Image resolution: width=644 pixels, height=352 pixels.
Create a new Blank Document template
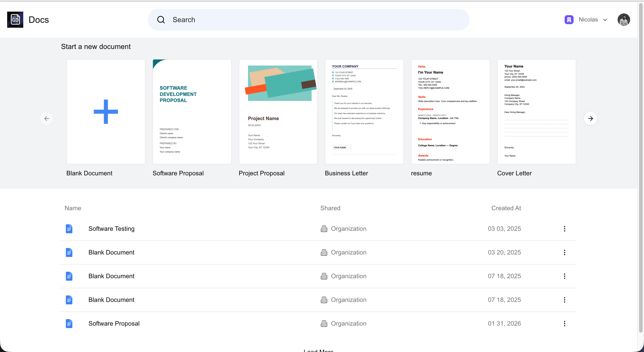pyautogui.click(x=106, y=112)
